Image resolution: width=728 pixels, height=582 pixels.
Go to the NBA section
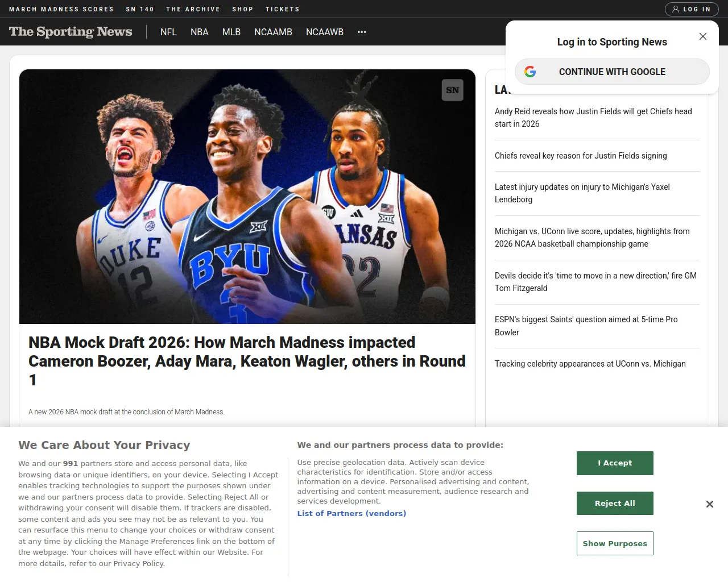(x=199, y=32)
